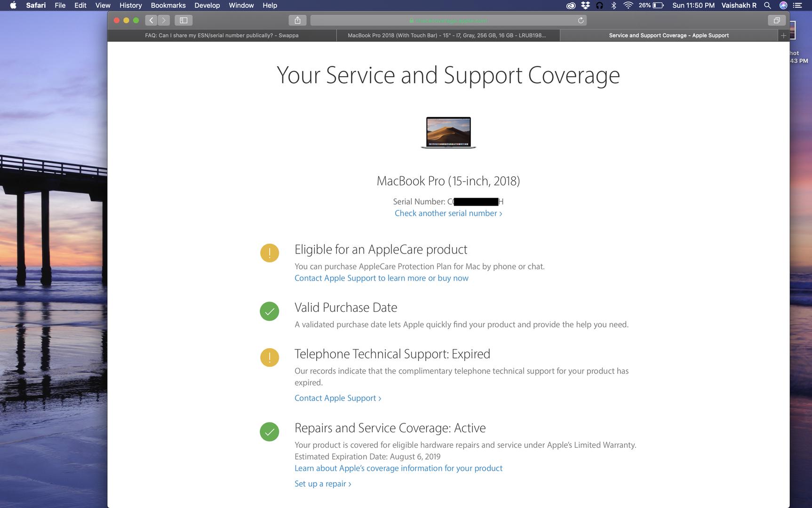The image size is (812, 508).
Task: Open the Safari menu
Action: point(36,5)
